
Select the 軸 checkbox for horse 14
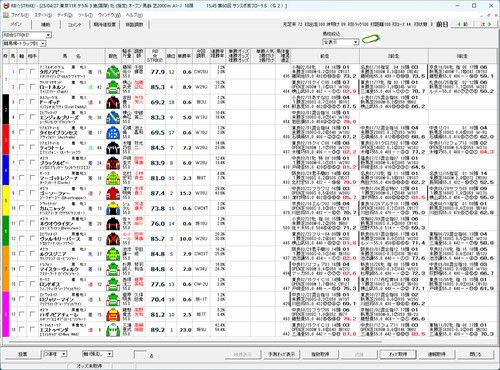tap(22, 269)
